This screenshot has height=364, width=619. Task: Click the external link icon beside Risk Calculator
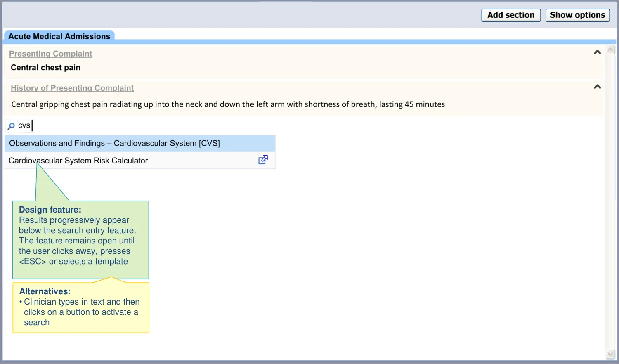click(263, 160)
